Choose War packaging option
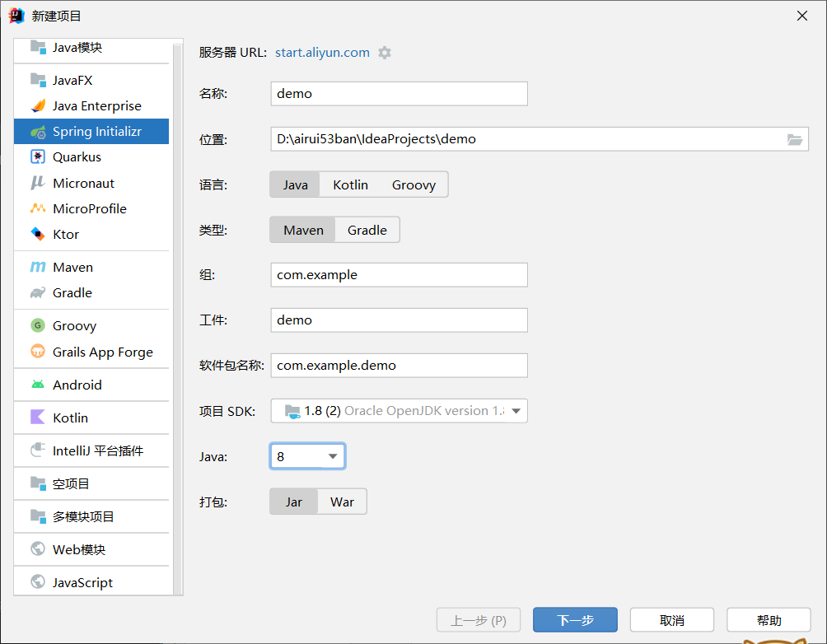 point(342,502)
